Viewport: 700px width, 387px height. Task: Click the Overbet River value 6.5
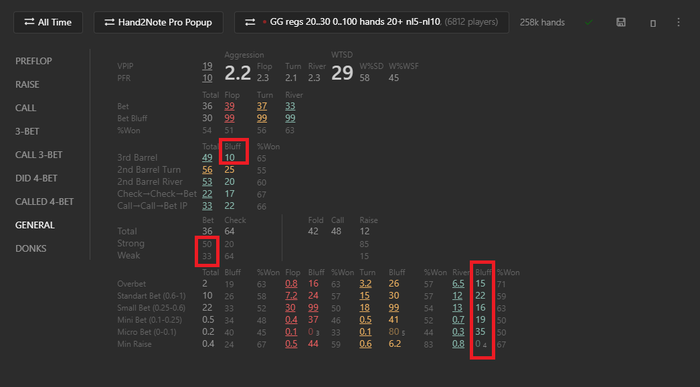click(x=458, y=284)
